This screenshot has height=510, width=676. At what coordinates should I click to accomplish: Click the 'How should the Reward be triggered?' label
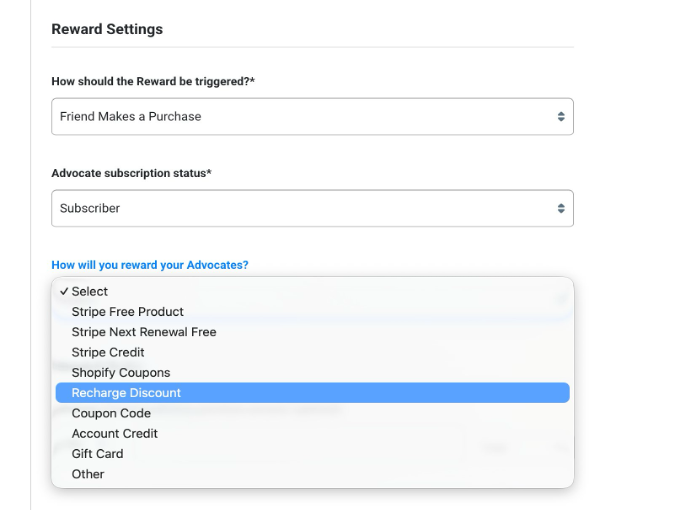(153, 81)
